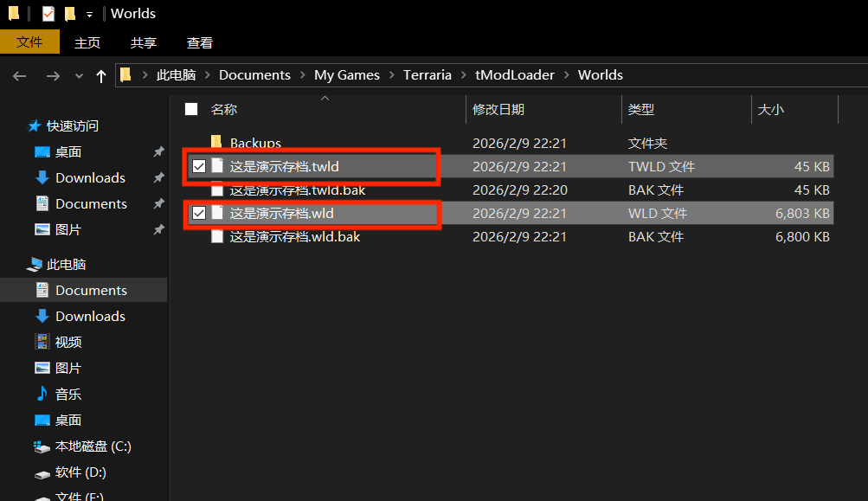Select the 音乐 music icon in sidebar
Screen dimensions: 868x501
click(42, 395)
